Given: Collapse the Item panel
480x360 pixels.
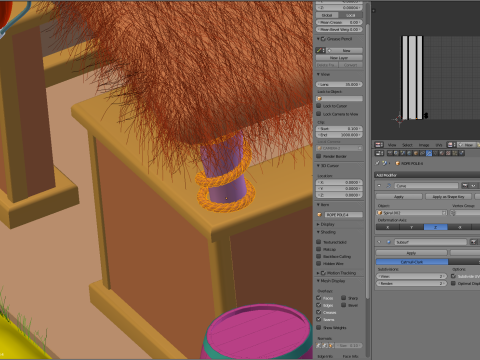Looking at the screenshot, I should 318,205.
